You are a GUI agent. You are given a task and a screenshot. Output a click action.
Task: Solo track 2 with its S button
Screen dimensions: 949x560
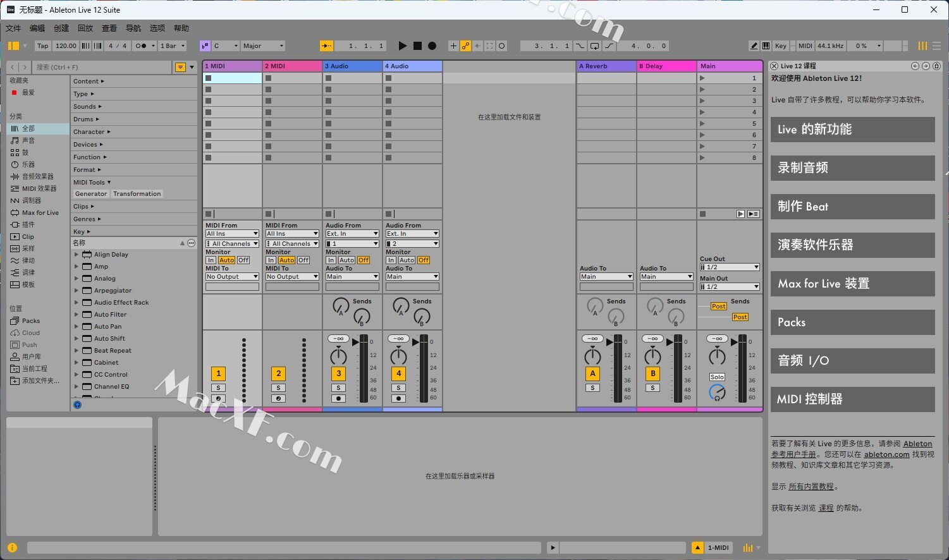278,388
